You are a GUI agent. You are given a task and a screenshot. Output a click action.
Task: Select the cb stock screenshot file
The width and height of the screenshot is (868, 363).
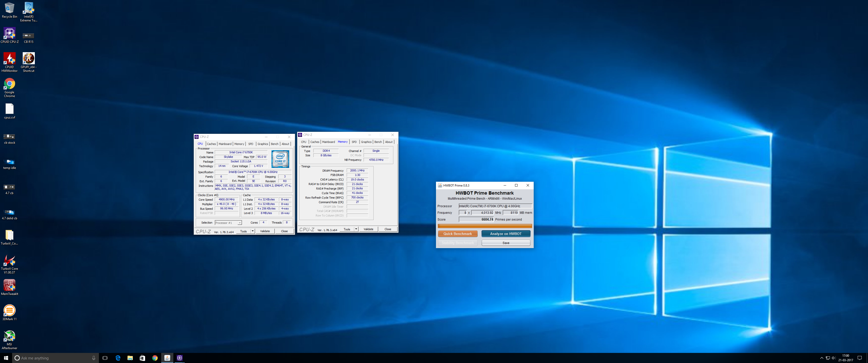coord(9,139)
